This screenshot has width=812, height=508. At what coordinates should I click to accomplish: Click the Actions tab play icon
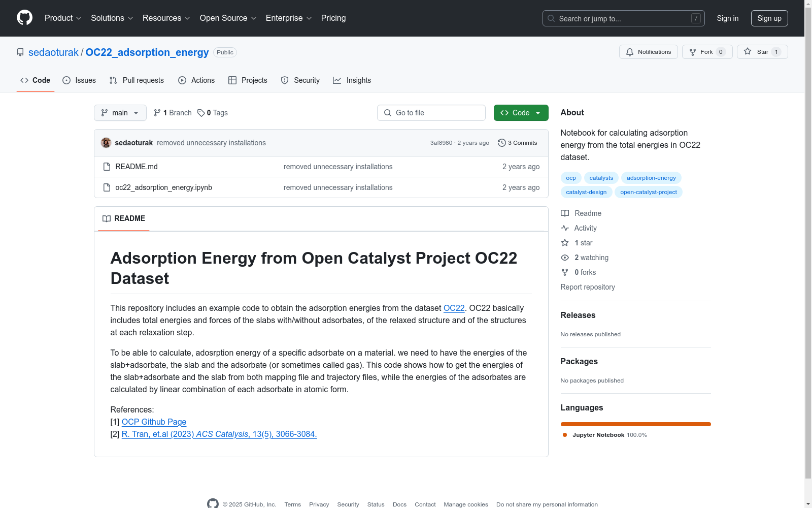[182, 80]
